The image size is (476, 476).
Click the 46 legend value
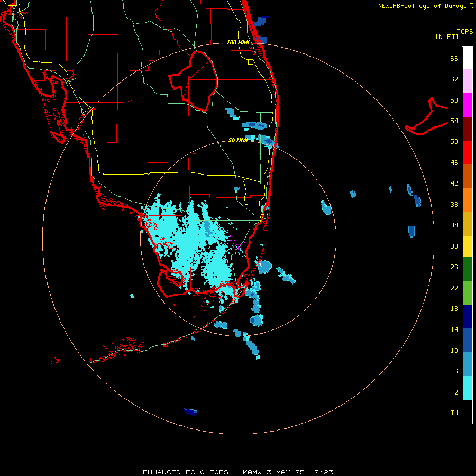(454, 163)
